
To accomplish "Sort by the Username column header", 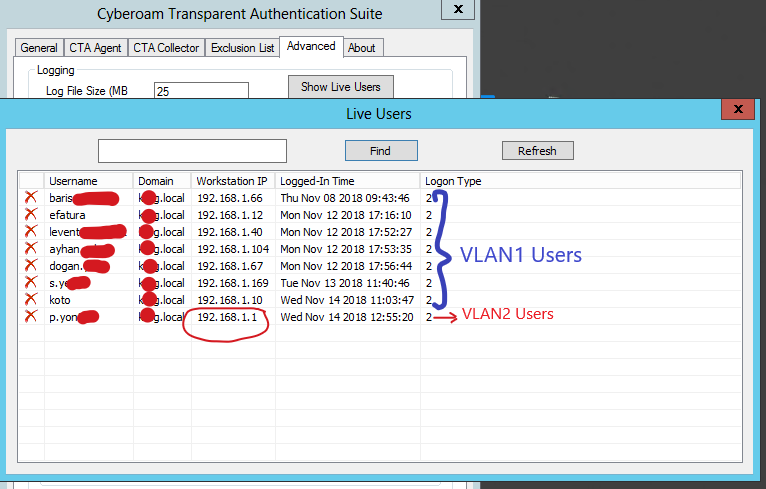I will (x=88, y=181).
